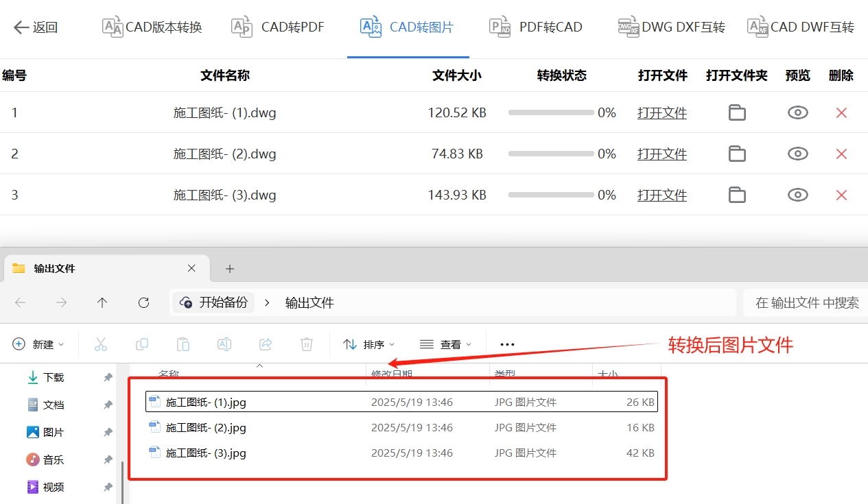Viewport: 868px width, 504px height.
Task: Open the 查看 view dropdown
Action: point(446,344)
